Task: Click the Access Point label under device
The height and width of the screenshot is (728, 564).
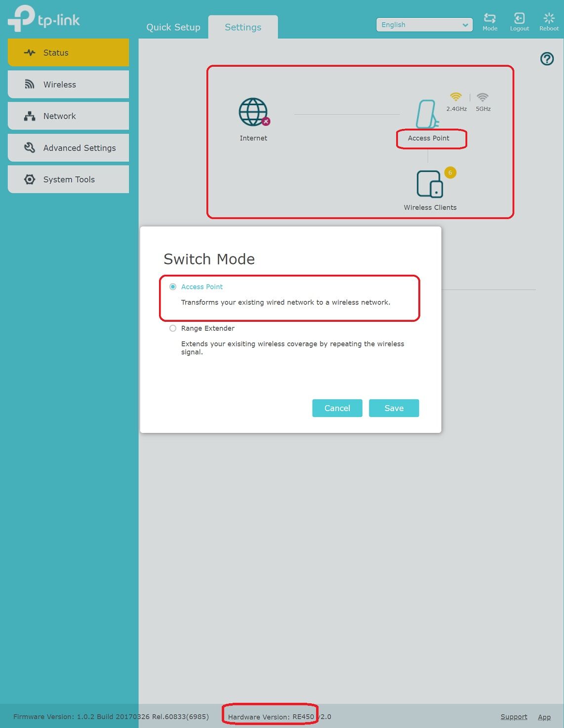Action: [429, 138]
